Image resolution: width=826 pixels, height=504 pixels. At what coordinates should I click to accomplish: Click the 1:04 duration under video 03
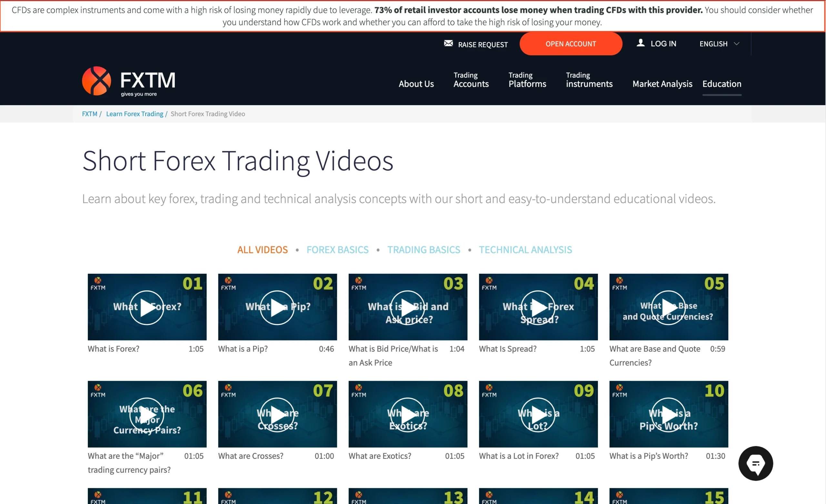(x=457, y=349)
